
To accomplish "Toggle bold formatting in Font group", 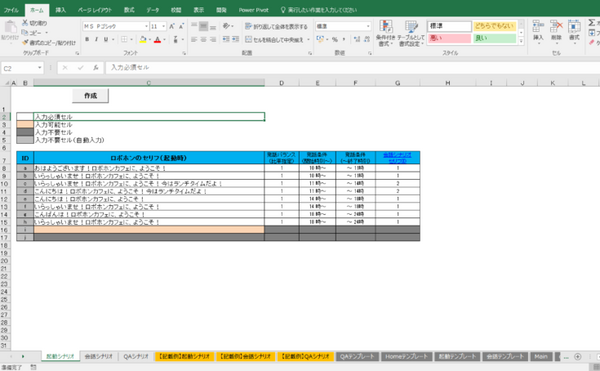I will (x=87, y=39).
